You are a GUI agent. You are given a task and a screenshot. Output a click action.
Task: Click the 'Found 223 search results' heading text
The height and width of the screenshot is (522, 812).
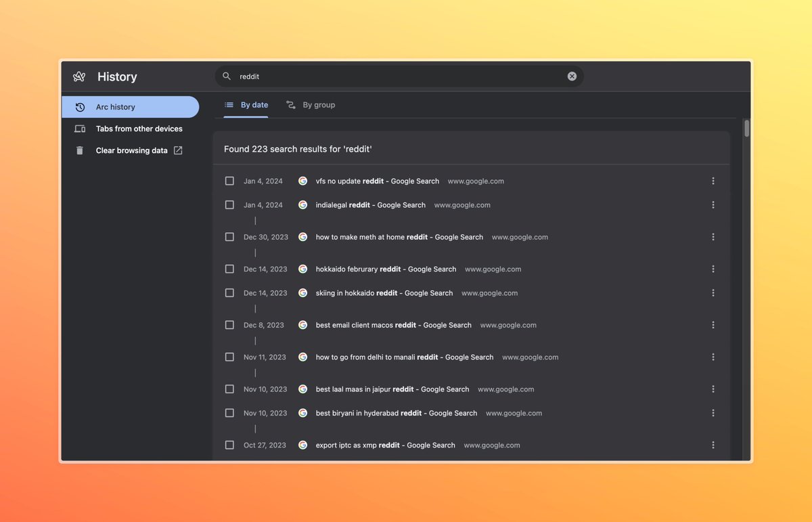pyautogui.click(x=298, y=149)
